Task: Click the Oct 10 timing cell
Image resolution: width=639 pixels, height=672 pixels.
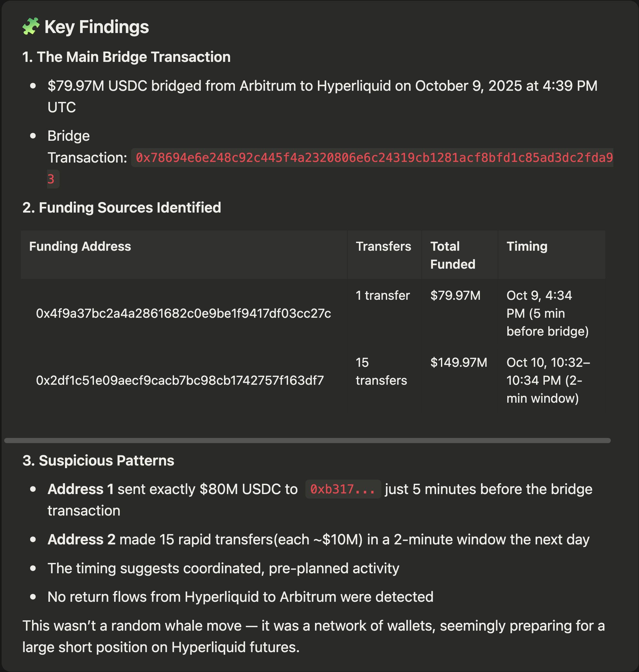Action: click(548, 380)
